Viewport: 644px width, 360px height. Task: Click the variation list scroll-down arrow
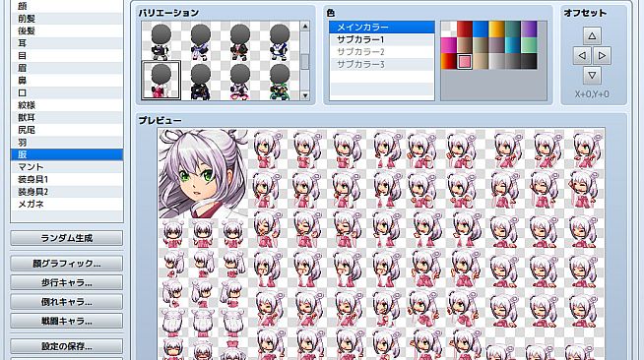coord(304,96)
